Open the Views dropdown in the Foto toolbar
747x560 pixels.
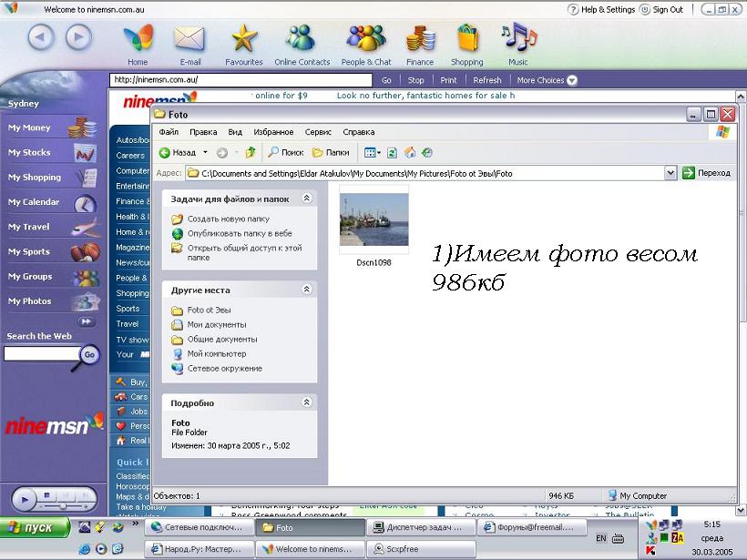373,152
